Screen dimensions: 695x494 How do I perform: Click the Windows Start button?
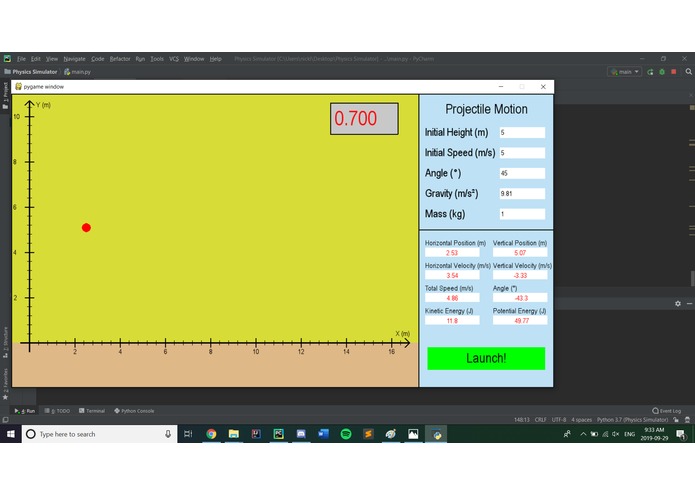pyautogui.click(x=11, y=434)
